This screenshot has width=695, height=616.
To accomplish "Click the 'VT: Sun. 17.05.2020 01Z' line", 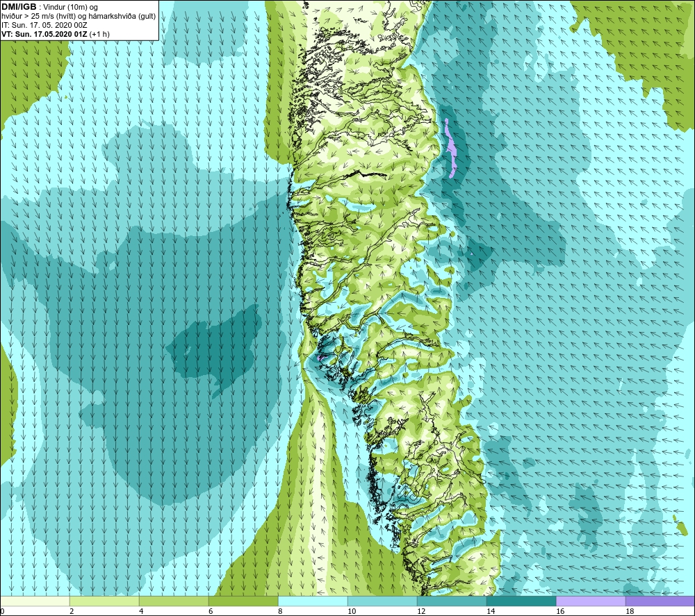I will click(44, 33).
